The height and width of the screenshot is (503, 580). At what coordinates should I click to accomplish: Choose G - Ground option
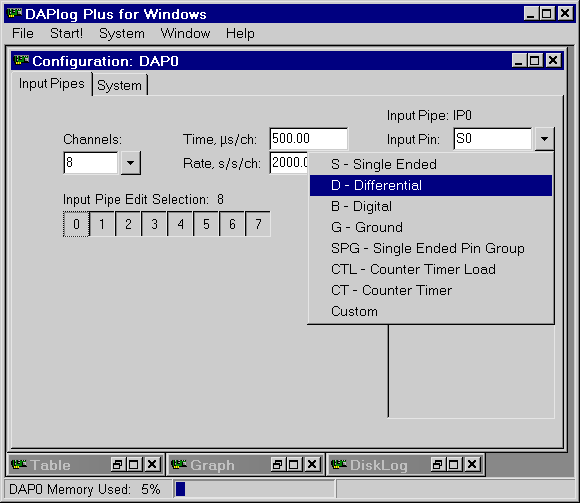(431, 227)
